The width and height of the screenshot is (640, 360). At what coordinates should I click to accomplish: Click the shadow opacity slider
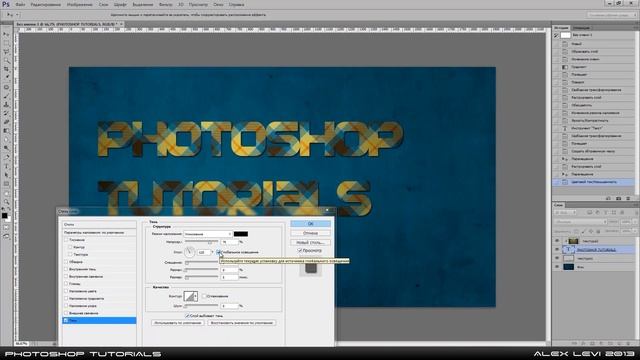click(201, 242)
